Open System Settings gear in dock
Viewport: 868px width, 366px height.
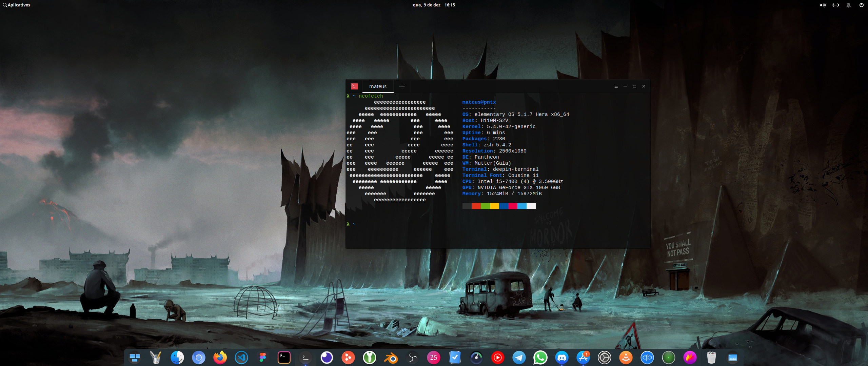pyautogui.click(x=605, y=358)
